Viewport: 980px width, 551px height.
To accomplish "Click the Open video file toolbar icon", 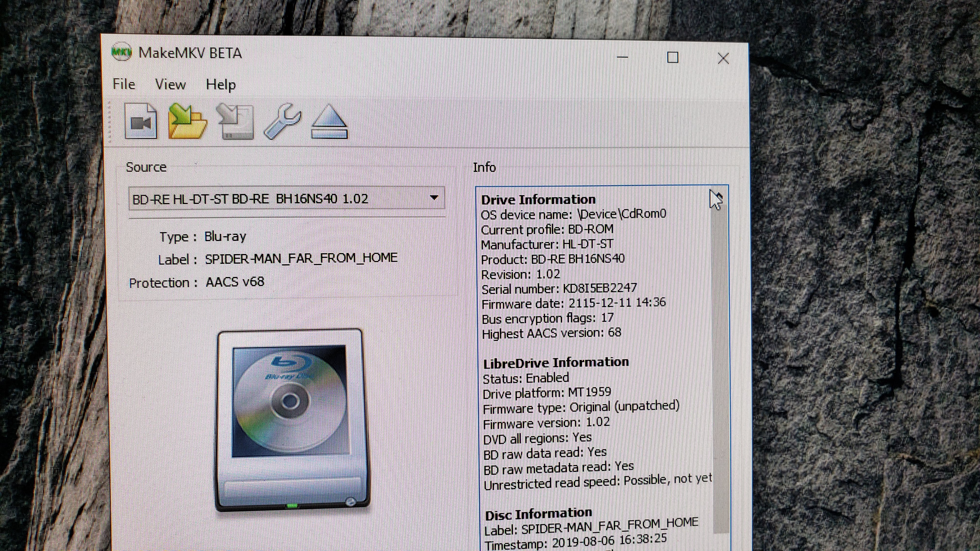I will tap(140, 121).
